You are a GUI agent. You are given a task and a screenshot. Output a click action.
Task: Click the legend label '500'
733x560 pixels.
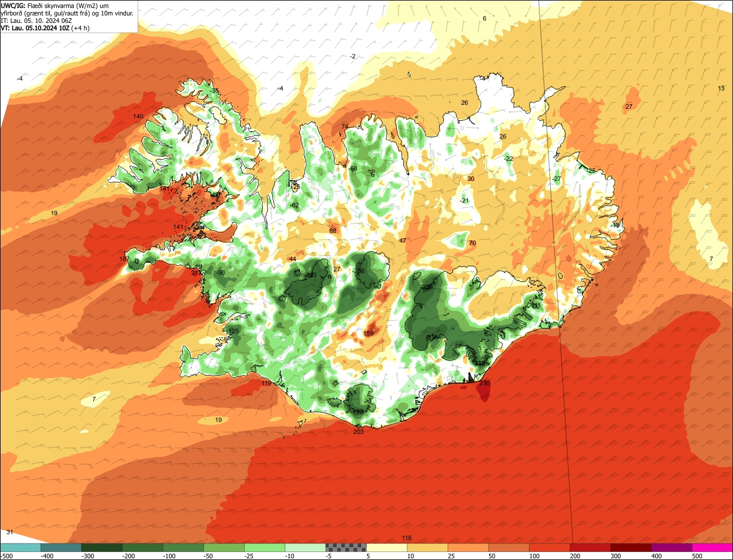point(697,556)
